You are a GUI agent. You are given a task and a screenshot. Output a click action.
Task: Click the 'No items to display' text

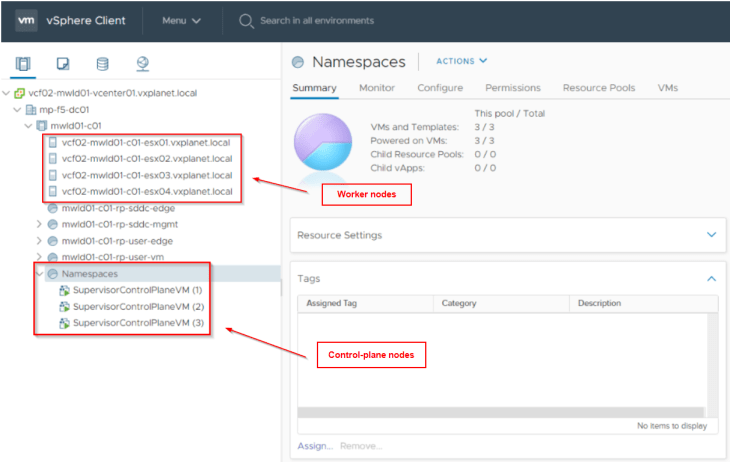click(672, 426)
